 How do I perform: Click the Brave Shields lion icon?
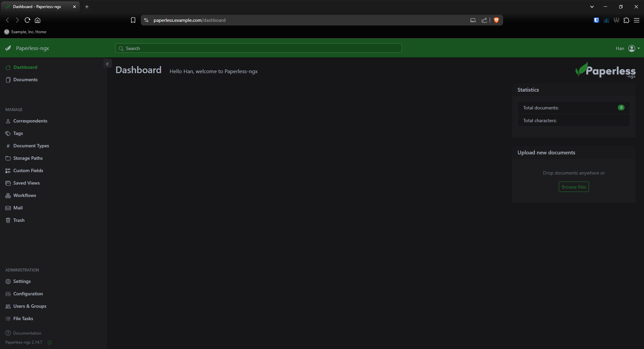click(496, 20)
